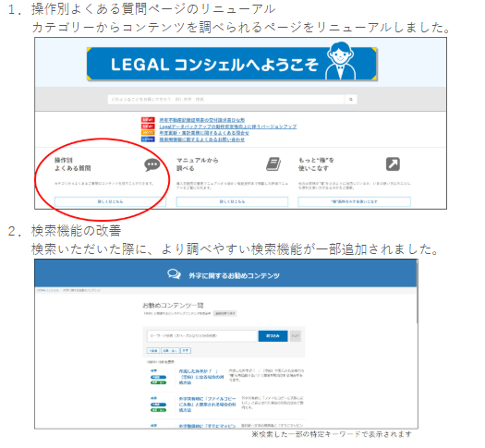Image resolution: width=485 pixels, height=448 pixels.
Task: Click the お勧めコンテンツ一覧 heading
Action: click(x=173, y=306)
